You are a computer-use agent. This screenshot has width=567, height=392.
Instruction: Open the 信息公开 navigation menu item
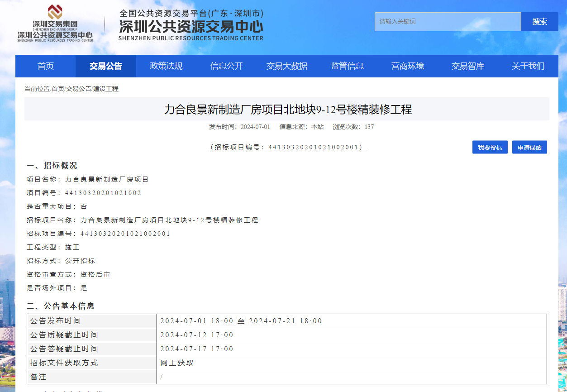tap(226, 66)
